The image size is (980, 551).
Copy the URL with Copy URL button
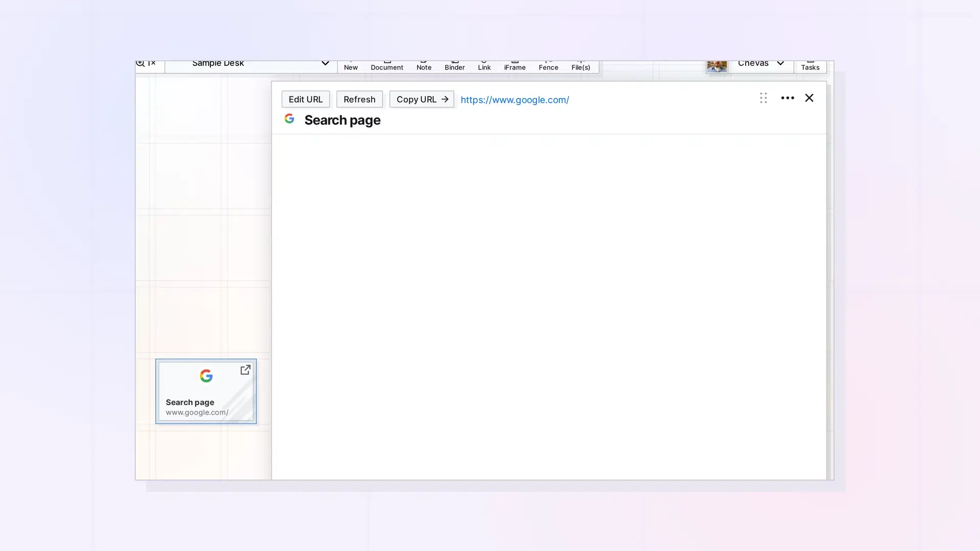pyautogui.click(x=422, y=99)
